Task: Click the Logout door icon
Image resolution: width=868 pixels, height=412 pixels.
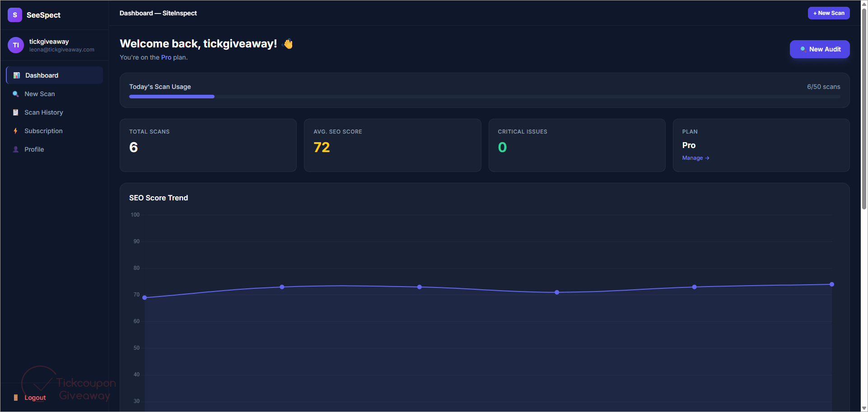Action: pyautogui.click(x=16, y=398)
